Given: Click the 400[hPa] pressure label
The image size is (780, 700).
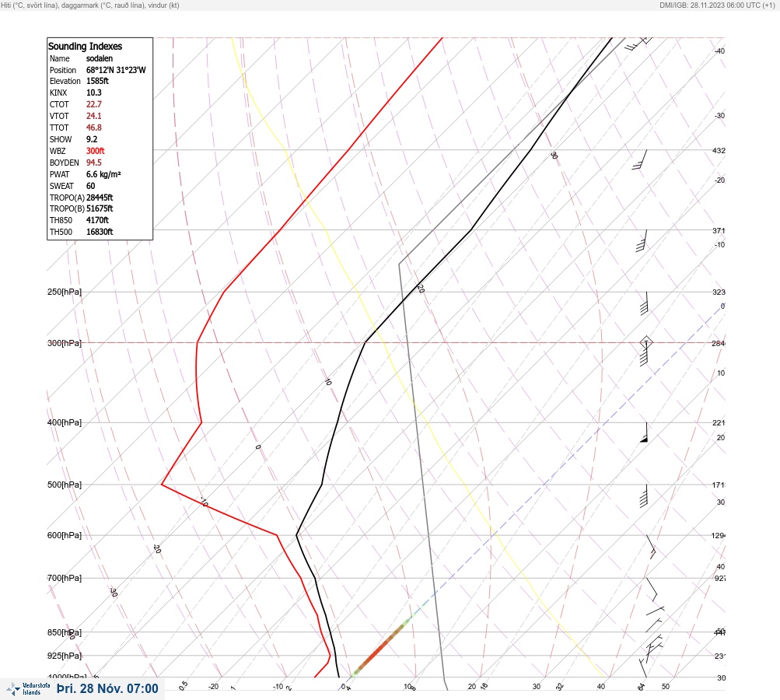Looking at the screenshot, I should coord(65,422).
